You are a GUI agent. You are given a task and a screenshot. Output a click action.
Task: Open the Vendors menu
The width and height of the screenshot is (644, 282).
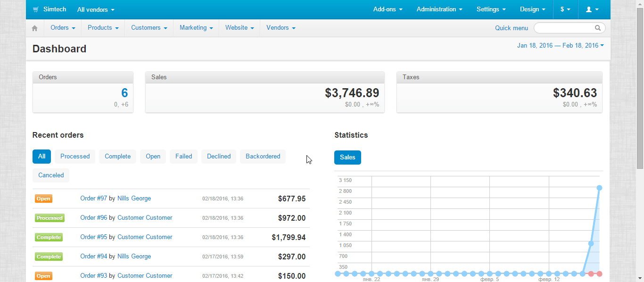click(x=281, y=28)
